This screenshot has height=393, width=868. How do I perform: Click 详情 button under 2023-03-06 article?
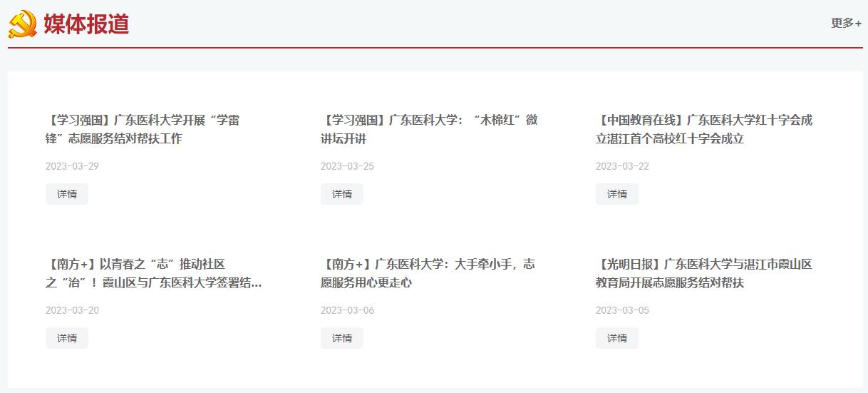tap(342, 338)
